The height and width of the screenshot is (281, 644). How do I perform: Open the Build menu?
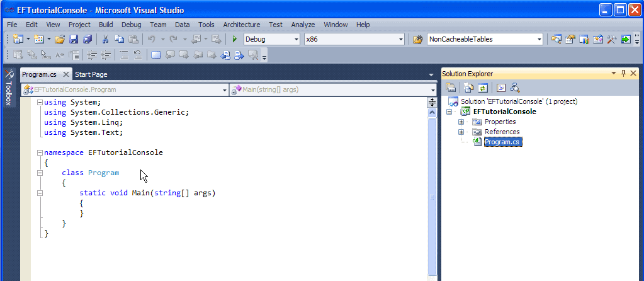coord(106,25)
